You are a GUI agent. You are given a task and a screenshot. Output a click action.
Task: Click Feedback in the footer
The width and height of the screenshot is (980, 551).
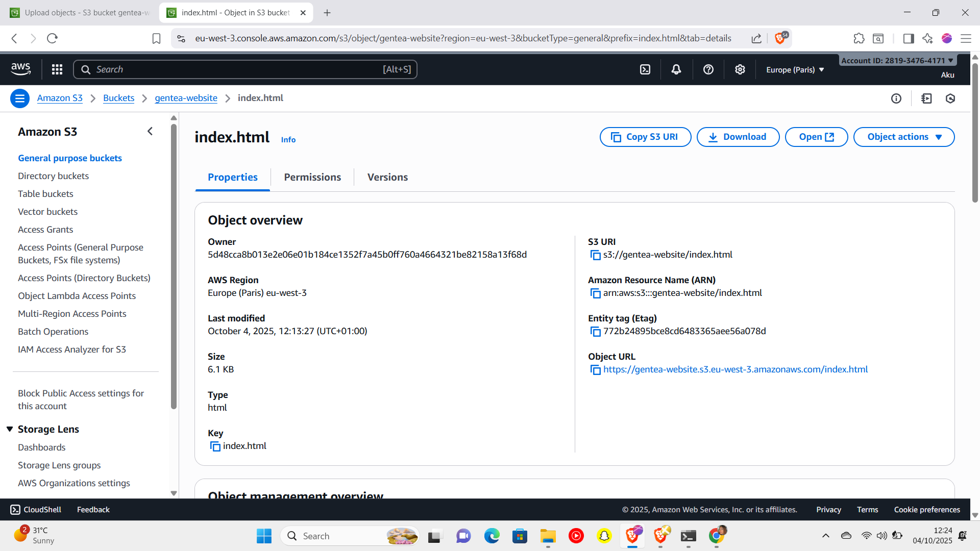coord(93,510)
